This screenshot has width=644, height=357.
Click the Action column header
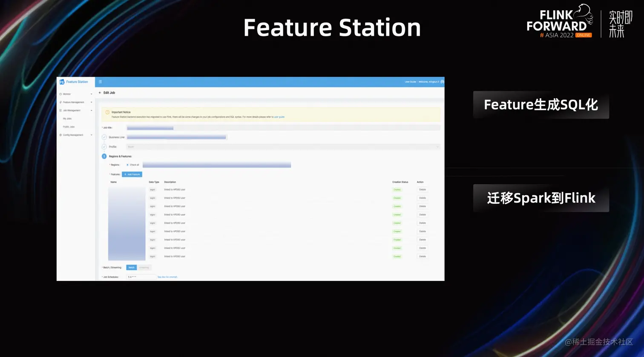click(420, 182)
